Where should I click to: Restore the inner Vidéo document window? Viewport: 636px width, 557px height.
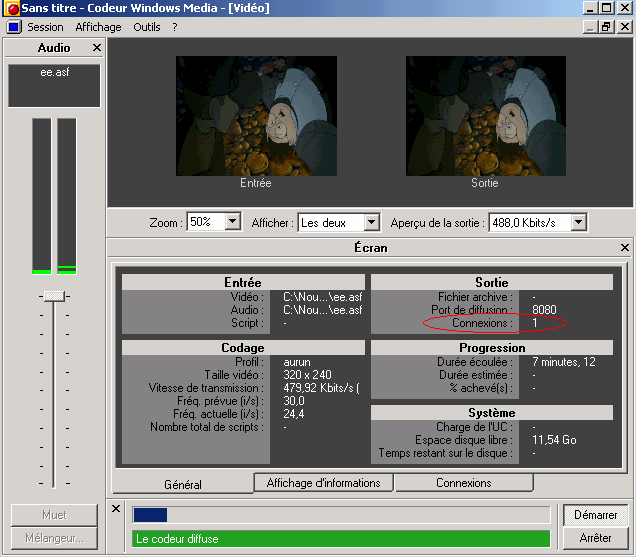pos(606,27)
